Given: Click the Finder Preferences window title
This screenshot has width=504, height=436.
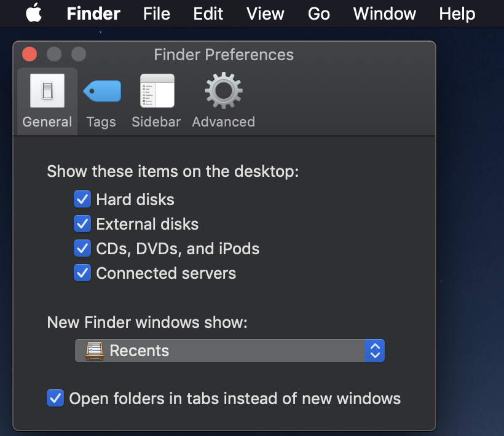Looking at the screenshot, I should (x=224, y=55).
